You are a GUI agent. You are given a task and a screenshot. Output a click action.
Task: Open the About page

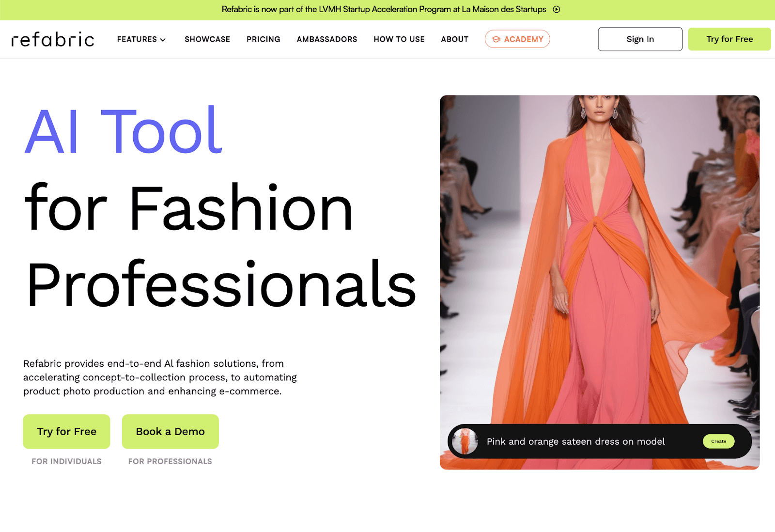tap(455, 39)
